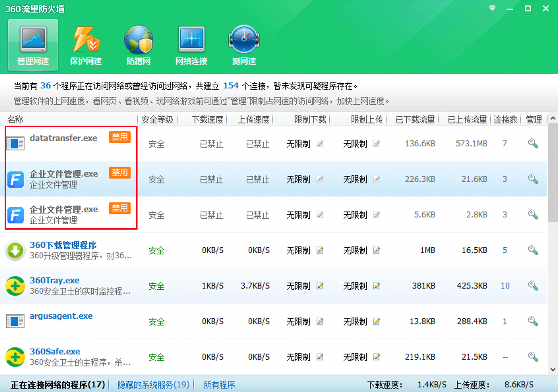Click the 360Tray.exe program icon

15,286
